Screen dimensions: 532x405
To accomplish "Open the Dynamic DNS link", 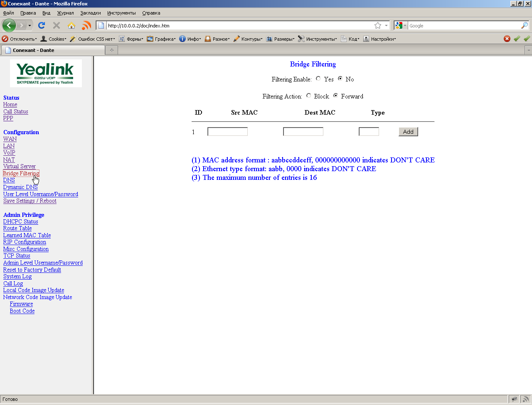I will coord(20,187).
